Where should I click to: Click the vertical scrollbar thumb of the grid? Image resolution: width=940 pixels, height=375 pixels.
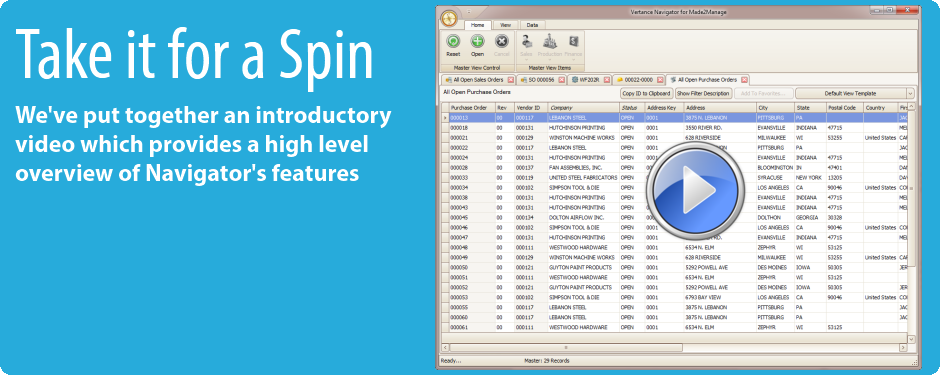click(911, 188)
